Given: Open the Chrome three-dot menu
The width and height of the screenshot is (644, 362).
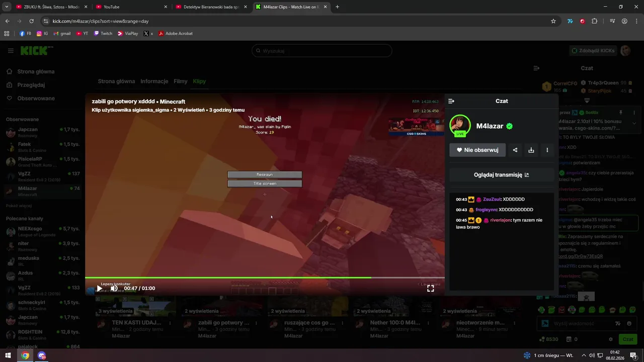Looking at the screenshot, I should point(636,21).
